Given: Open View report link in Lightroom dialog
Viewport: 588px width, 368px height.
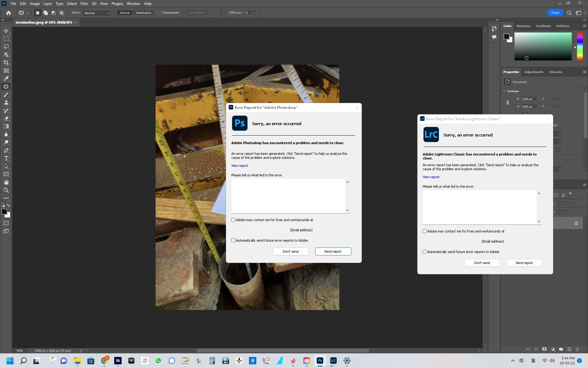Looking at the screenshot, I should pos(431,177).
